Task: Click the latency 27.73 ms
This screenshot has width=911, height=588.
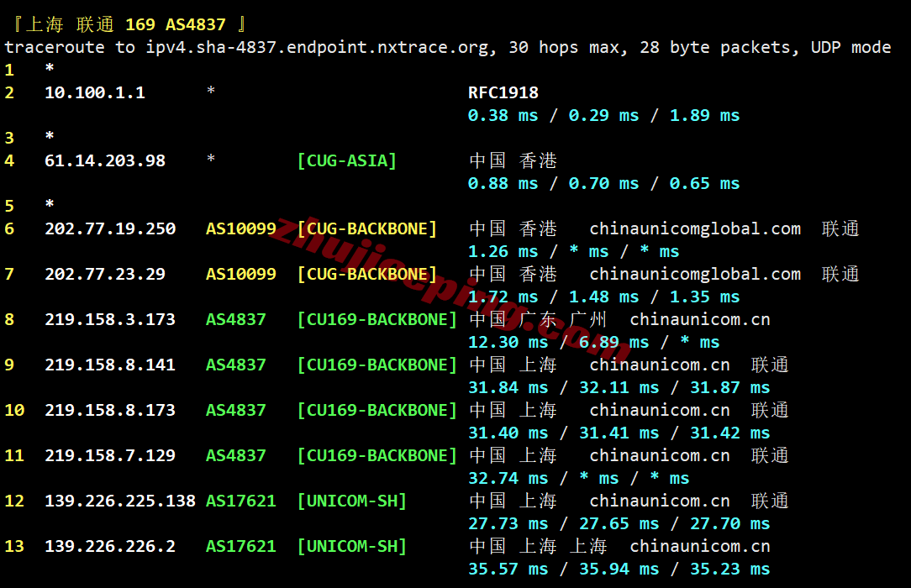Action: (x=508, y=523)
